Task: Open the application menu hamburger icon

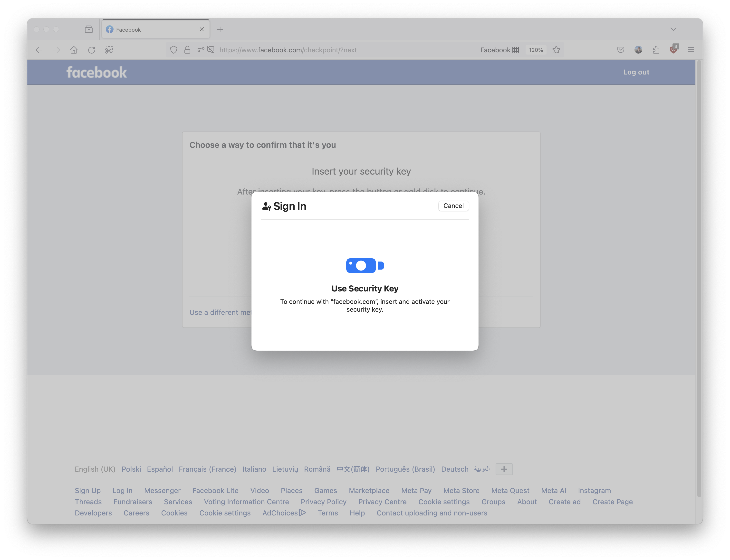Action: [691, 50]
